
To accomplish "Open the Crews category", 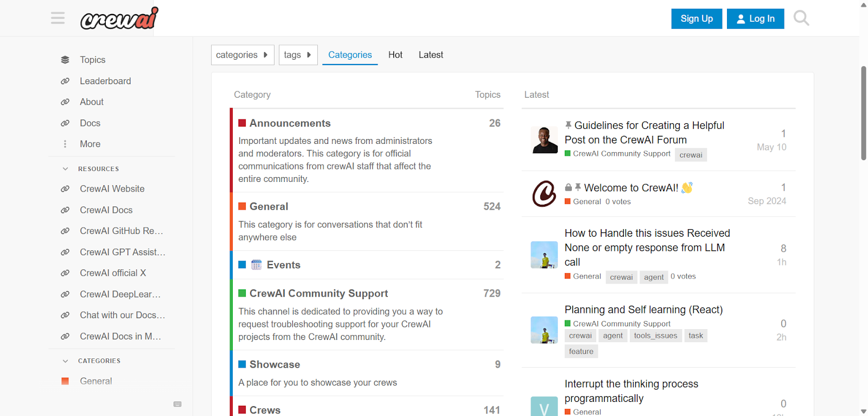I will pyautogui.click(x=265, y=410).
